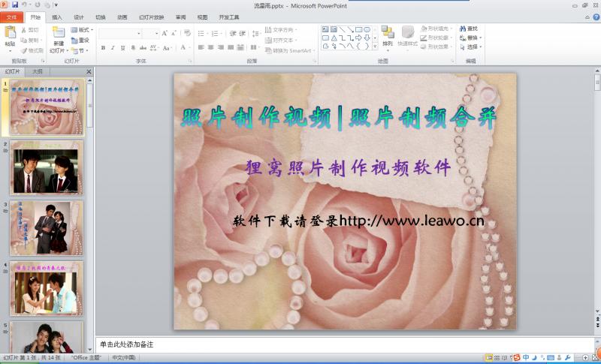Click the Save icon in quick access toolbar
This screenshot has height=364, width=601.
[x=15, y=5]
